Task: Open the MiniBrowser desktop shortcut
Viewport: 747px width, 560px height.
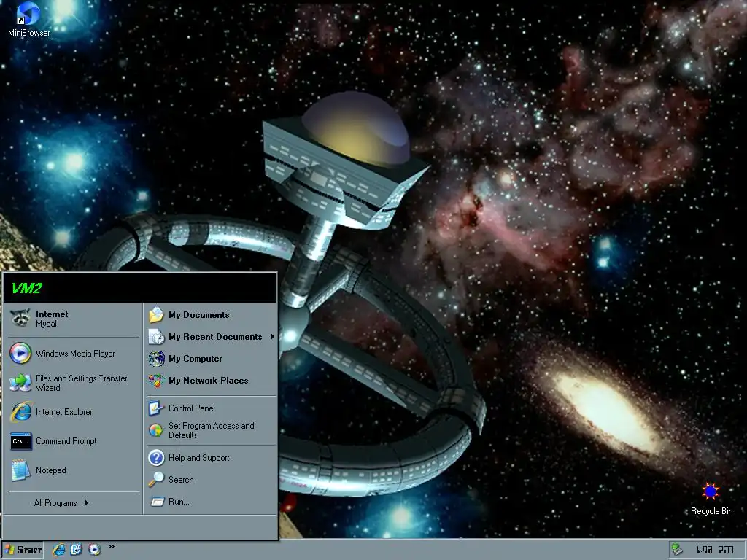Action: tap(28, 20)
